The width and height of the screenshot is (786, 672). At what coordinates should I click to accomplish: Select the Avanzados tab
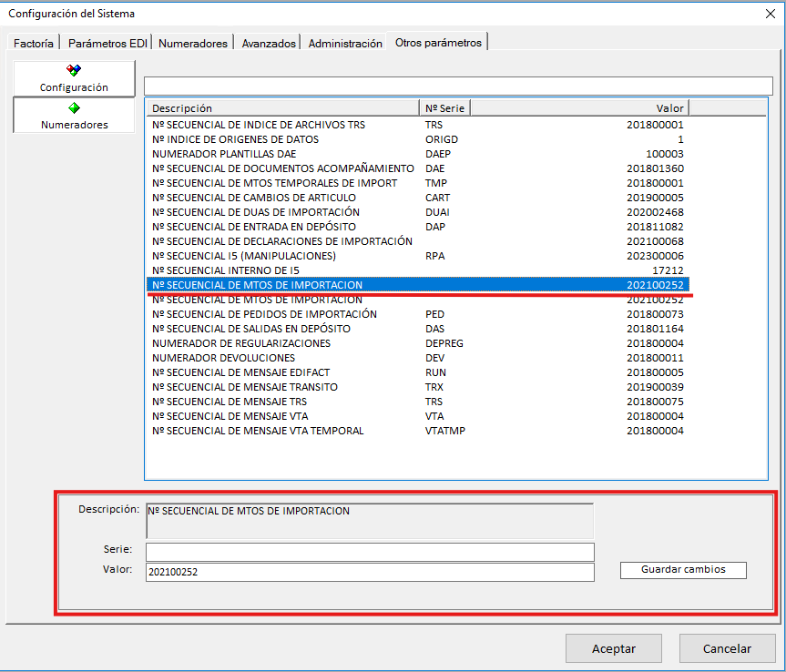(269, 43)
